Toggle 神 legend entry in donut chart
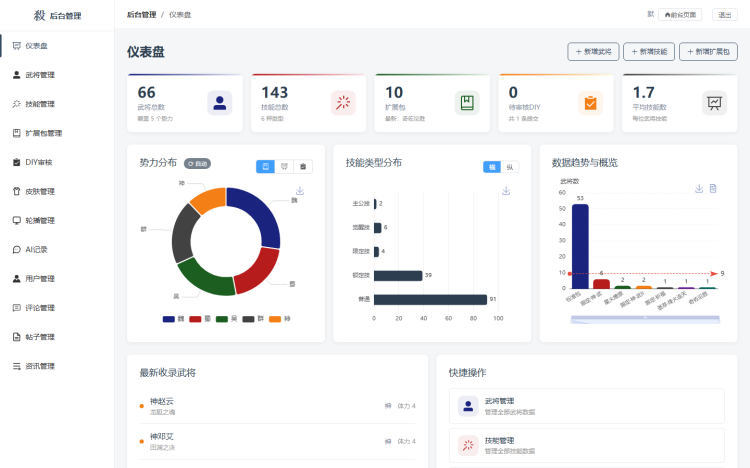The width and height of the screenshot is (750, 468). [280, 319]
